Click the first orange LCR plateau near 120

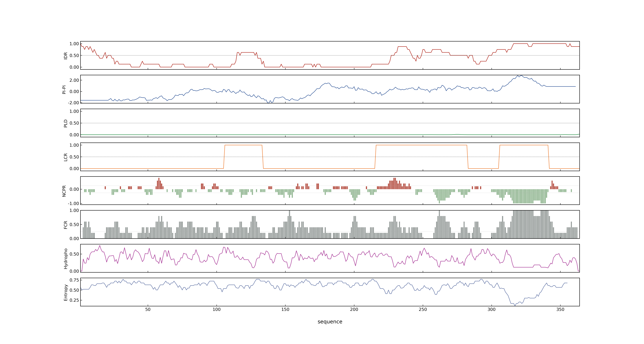[243, 145]
